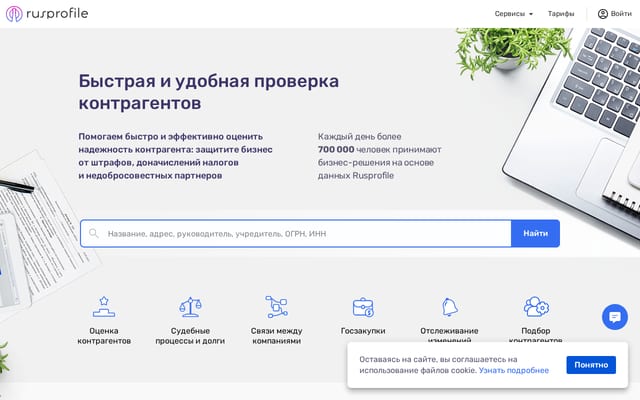Image resolution: width=640 pixels, height=400 pixels.
Task: Open the Сервисы dropdown menu
Action: [513, 14]
